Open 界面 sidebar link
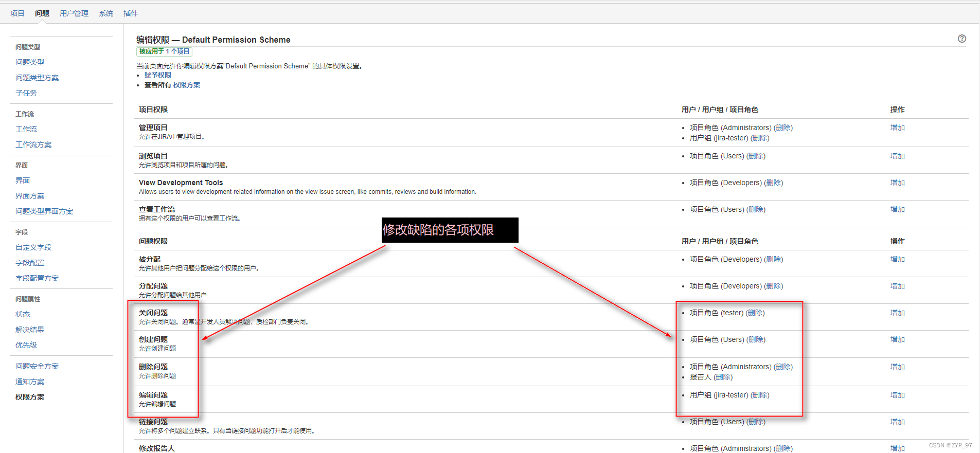980x453 pixels. point(23,180)
